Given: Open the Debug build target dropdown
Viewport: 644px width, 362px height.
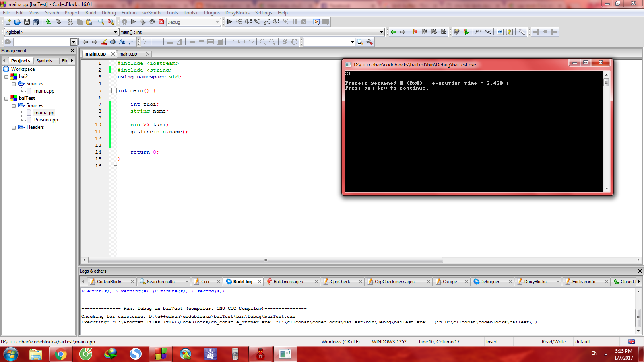Looking at the screenshot, I should click(217, 22).
